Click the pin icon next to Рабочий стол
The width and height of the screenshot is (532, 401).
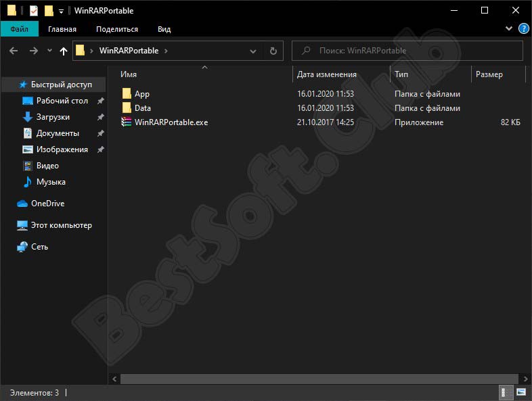[100, 101]
